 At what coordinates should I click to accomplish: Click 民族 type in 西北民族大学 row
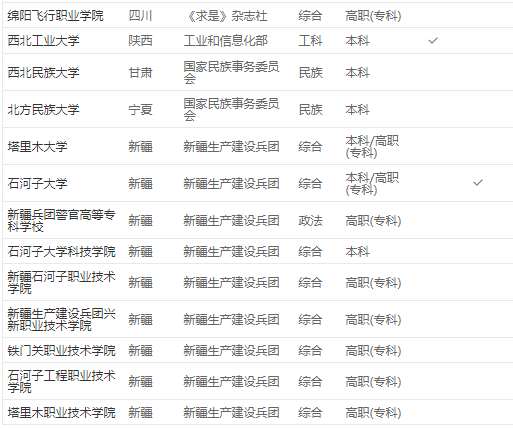click(310, 72)
